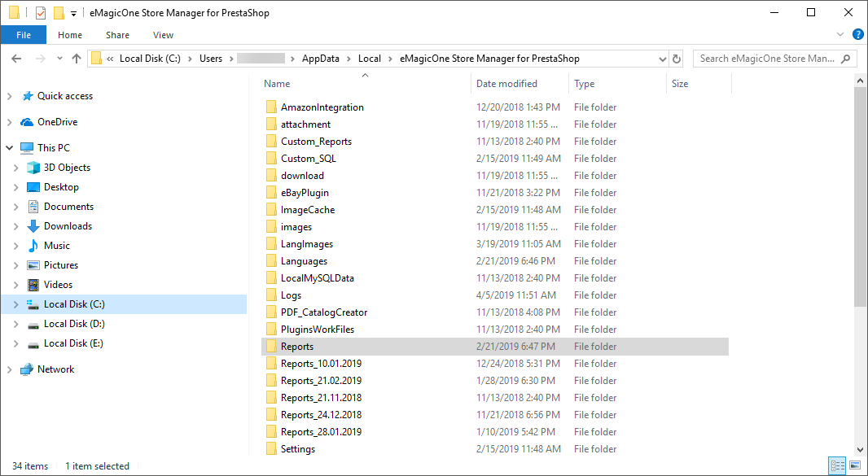Viewport: 868px width, 476px height.
Task: Select the Local Disk (C:) drive icon
Action: coord(33,304)
